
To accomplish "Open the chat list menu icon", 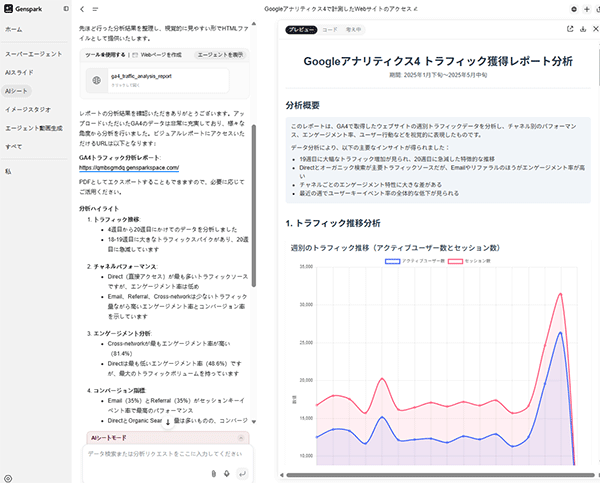I will 95,9.
